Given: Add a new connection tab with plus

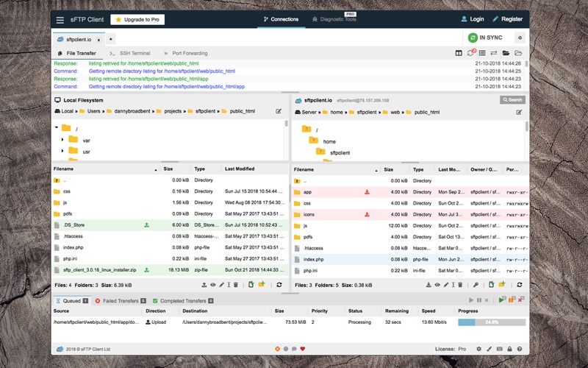Looking at the screenshot, I should (x=111, y=39).
